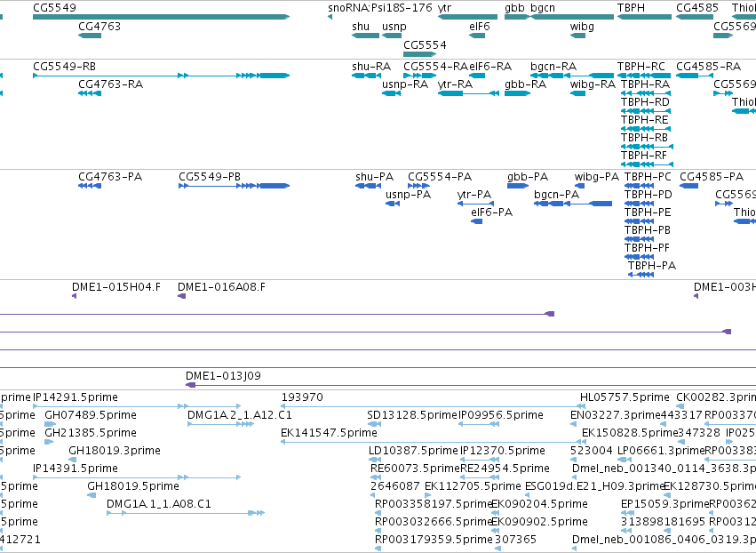
Task: Select the CG4585-PA protein label
Action: pyautogui.click(x=712, y=177)
